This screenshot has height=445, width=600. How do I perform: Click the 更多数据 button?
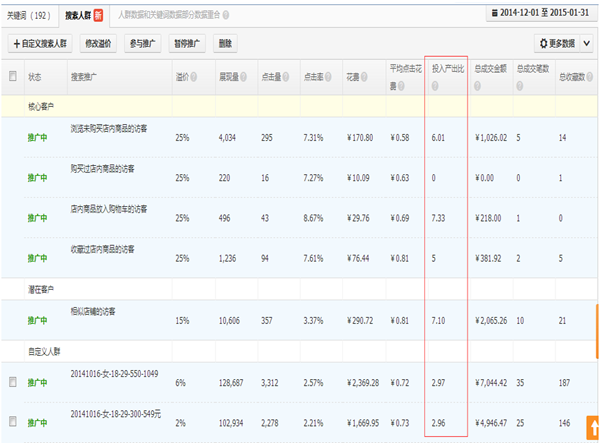click(558, 44)
